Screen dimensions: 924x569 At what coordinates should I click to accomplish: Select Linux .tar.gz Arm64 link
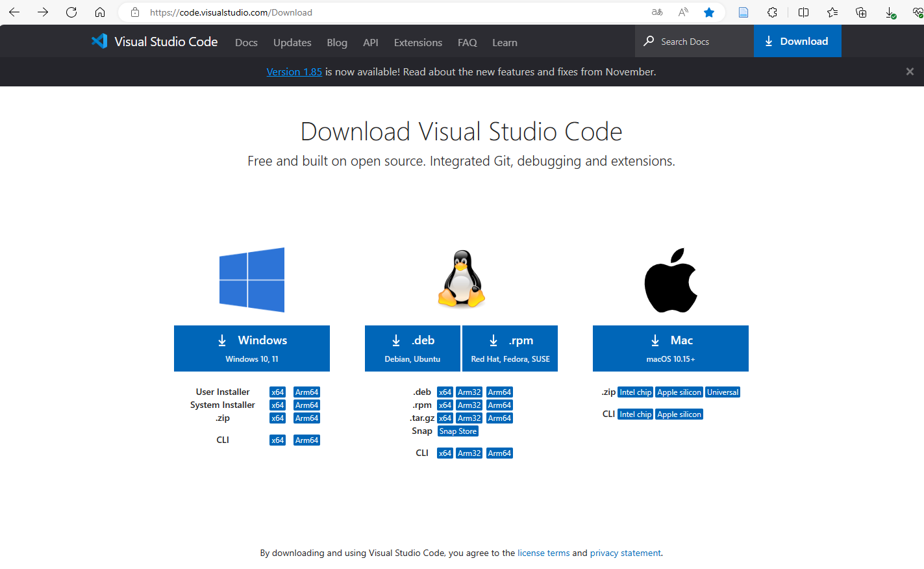point(500,418)
